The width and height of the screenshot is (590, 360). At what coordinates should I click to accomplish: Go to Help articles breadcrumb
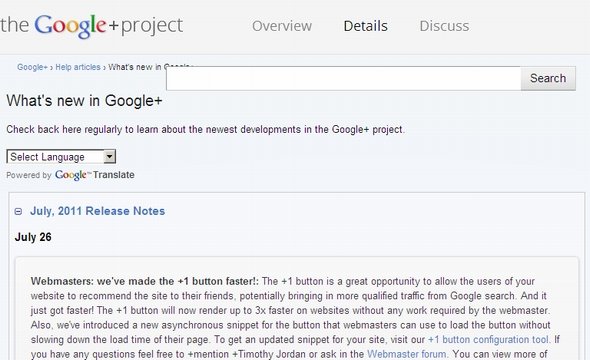click(x=78, y=67)
